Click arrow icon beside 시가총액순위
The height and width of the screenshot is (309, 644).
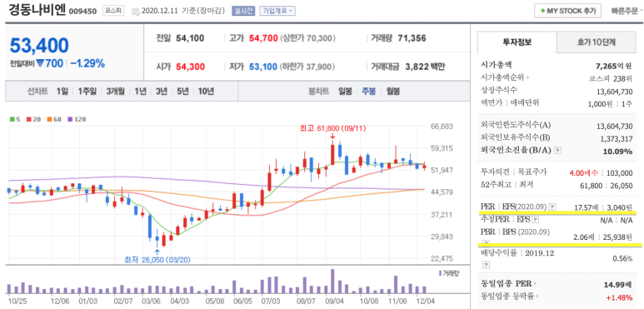tap(528, 77)
